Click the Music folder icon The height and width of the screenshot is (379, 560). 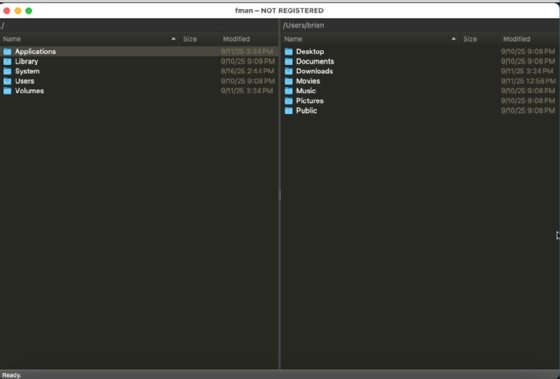click(289, 91)
